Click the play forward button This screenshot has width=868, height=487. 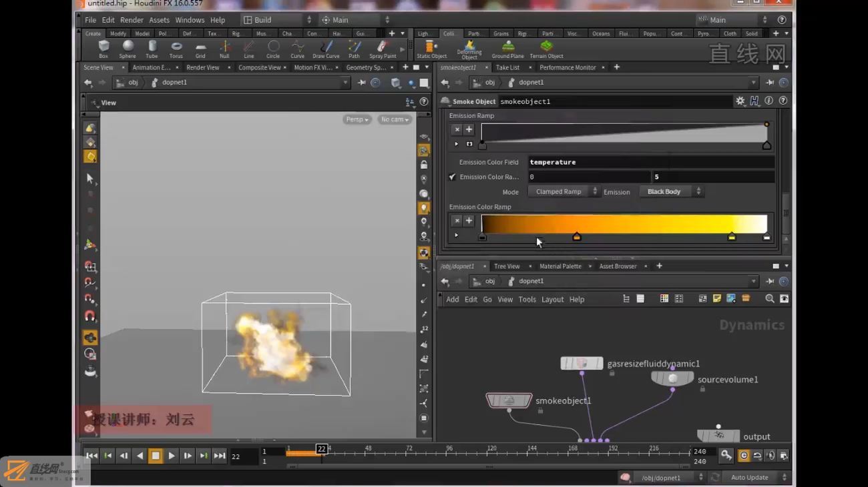pyautogui.click(x=172, y=456)
